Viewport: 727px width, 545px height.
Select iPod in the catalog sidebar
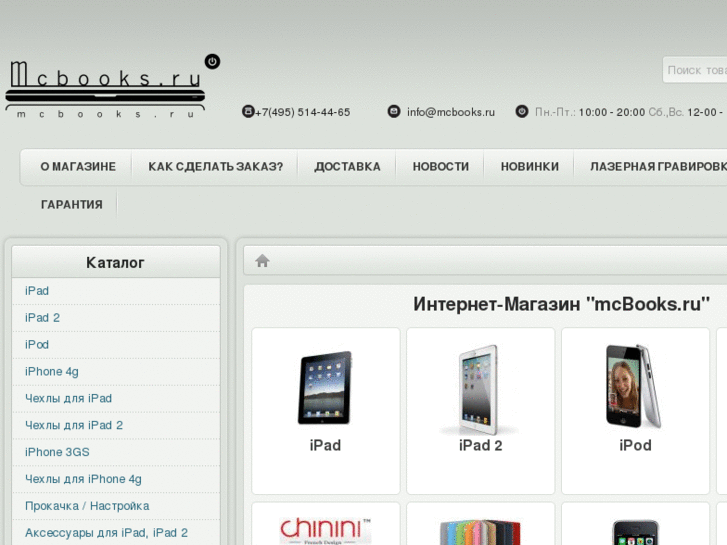pyautogui.click(x=37, y=345)
